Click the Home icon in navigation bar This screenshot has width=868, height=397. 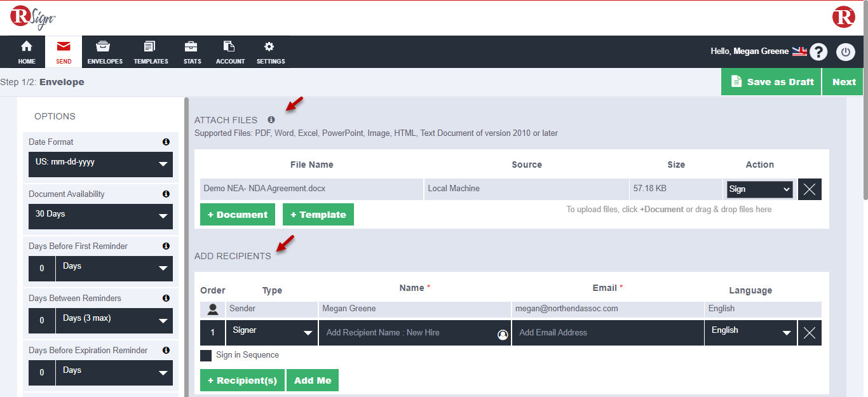coord(27,52)
